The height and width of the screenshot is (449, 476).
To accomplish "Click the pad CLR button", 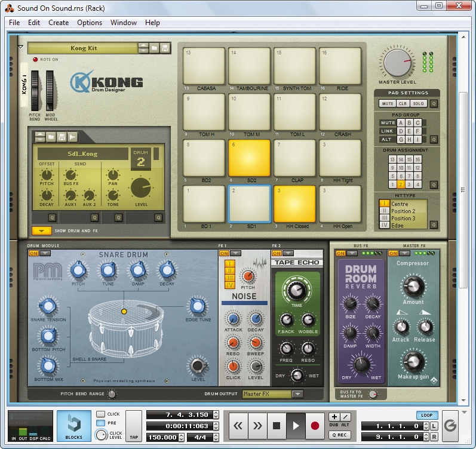I will click(x=403, y=103).
